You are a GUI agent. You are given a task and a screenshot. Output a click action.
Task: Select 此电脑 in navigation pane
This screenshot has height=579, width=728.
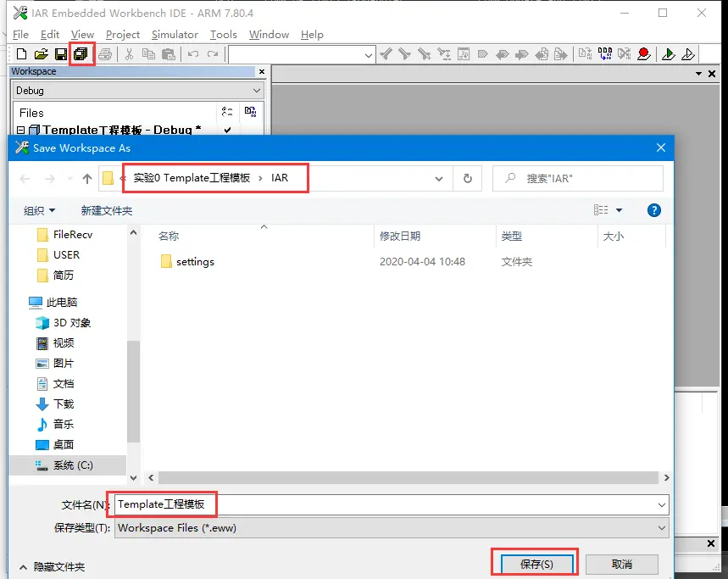[x=53, y=303]
